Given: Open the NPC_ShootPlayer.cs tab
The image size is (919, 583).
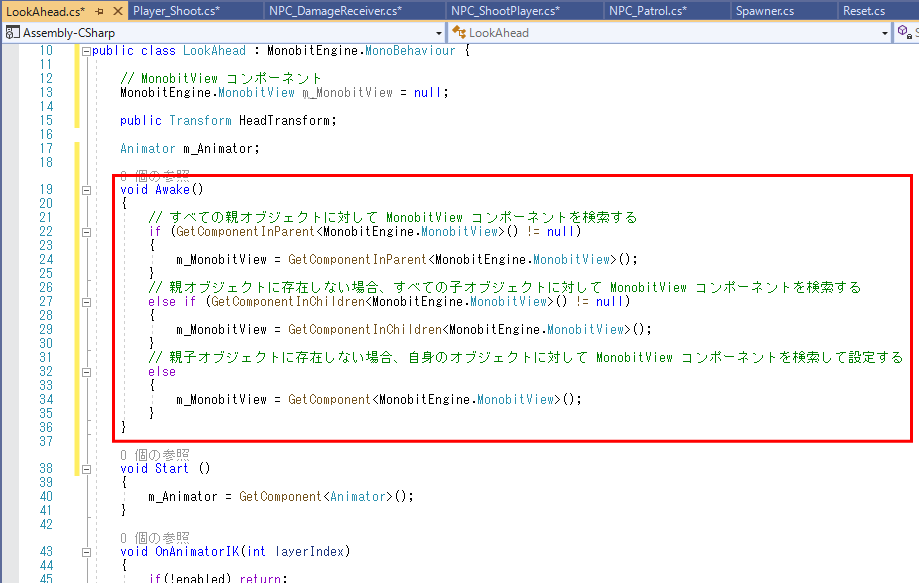Looking at the screenshot, I should tap(505, 11).
